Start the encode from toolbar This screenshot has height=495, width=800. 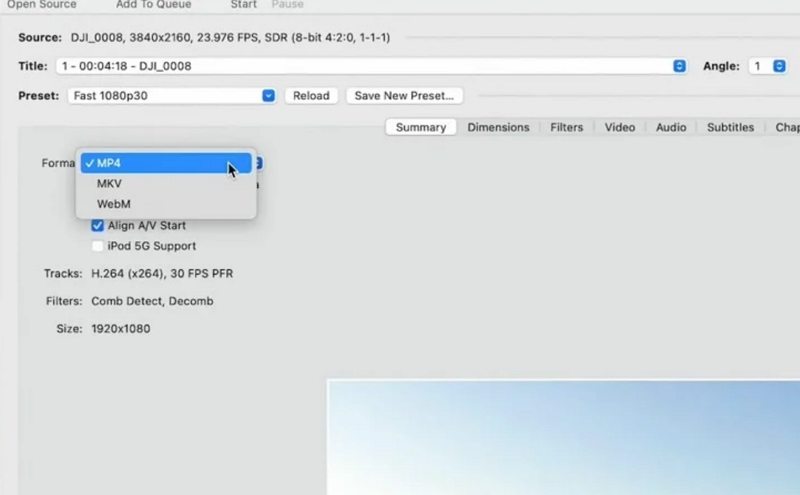click(243, 5)
